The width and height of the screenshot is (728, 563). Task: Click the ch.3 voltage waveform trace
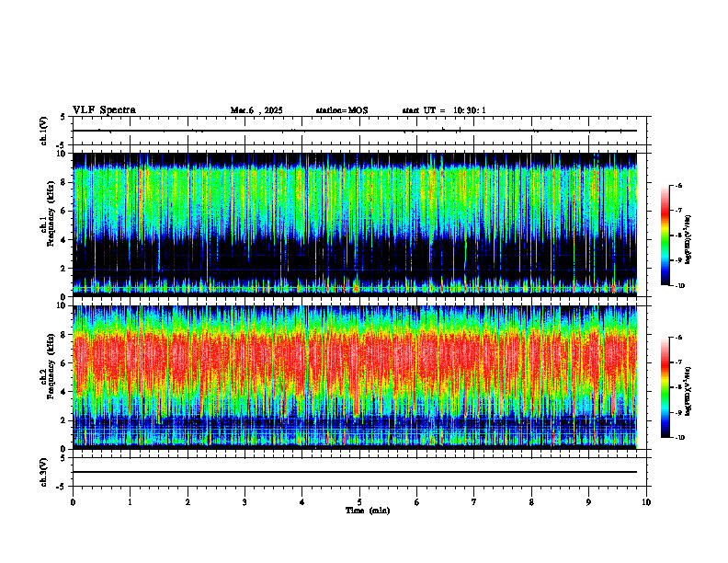click(355, 472)
